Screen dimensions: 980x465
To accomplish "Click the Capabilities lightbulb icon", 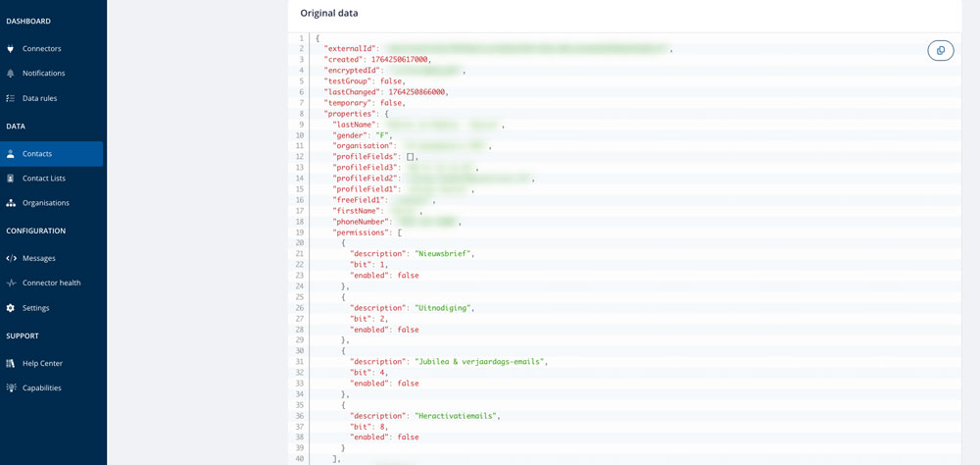I will click(x=10, y=388).
